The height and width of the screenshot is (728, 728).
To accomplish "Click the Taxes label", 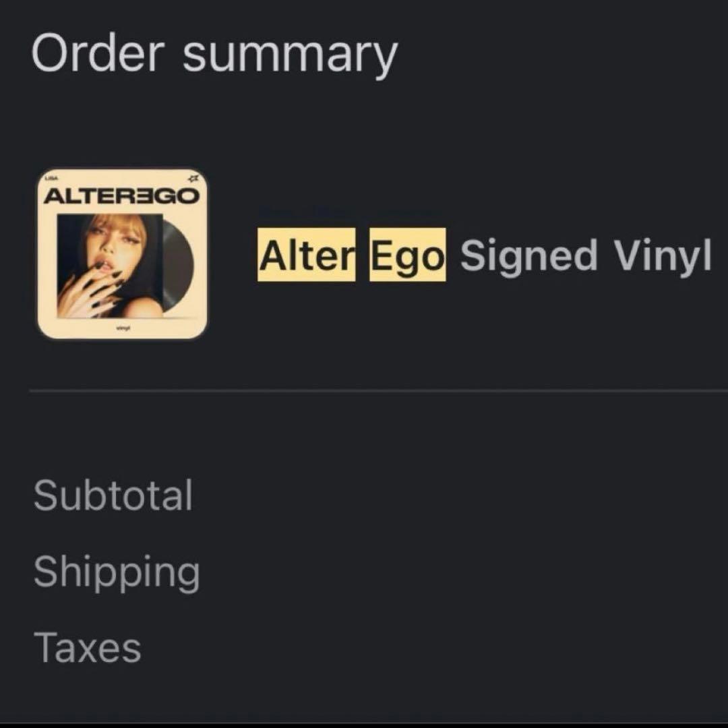I will [x=87, y=647].
